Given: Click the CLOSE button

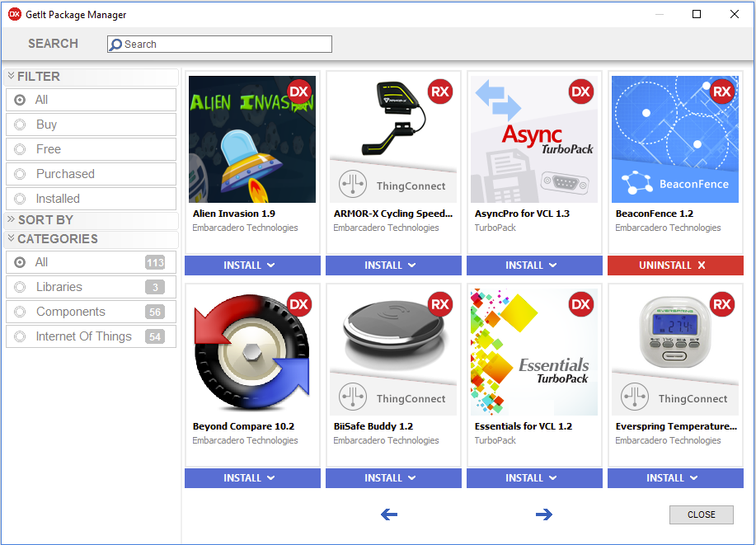Looking at the screenshot, I should [702, 514].
